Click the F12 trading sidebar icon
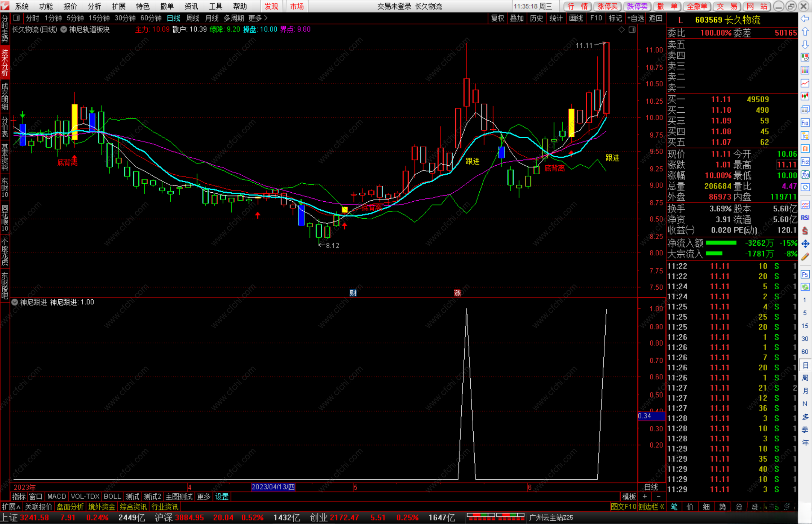This screenshot has width=812, height=524. pyautogui.click(x=805, y=162)
